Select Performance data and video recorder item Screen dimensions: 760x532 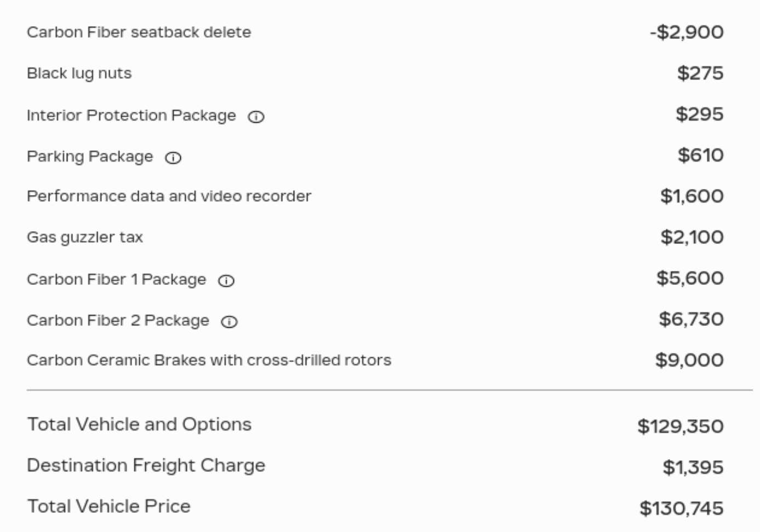[169, 196]
